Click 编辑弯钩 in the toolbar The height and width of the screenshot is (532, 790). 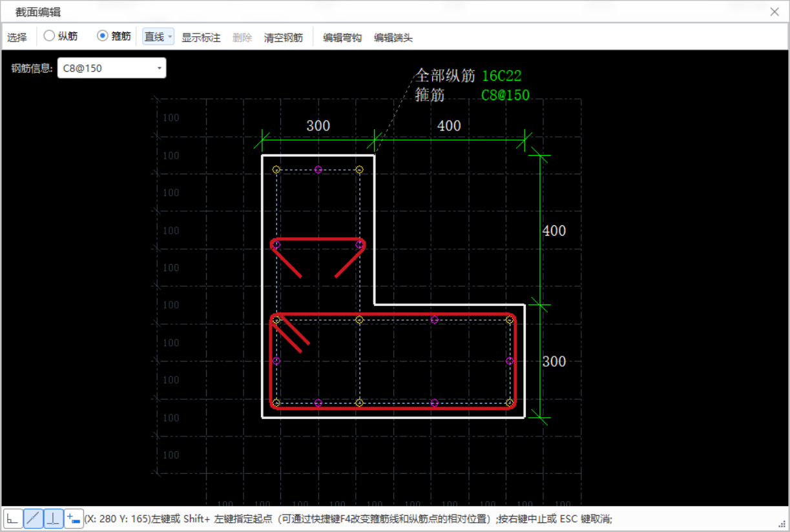point(342,37)
